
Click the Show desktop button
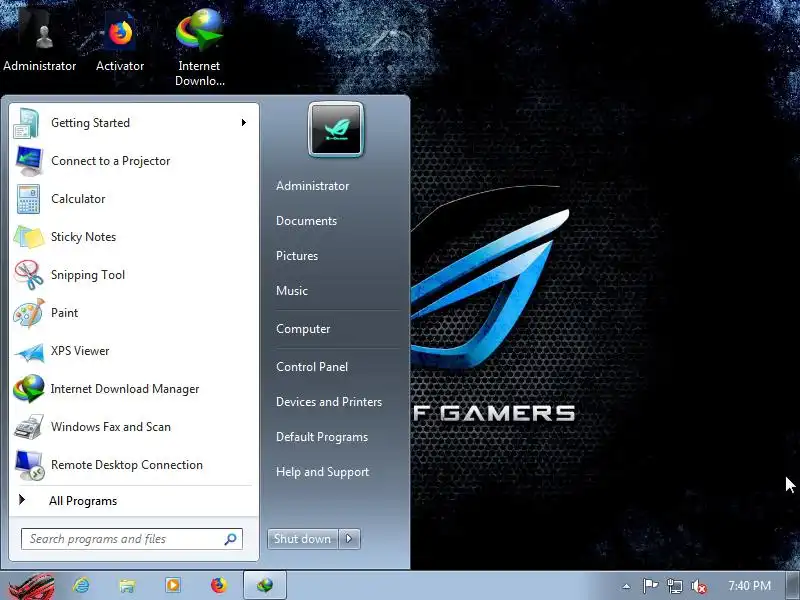point(793,586)
